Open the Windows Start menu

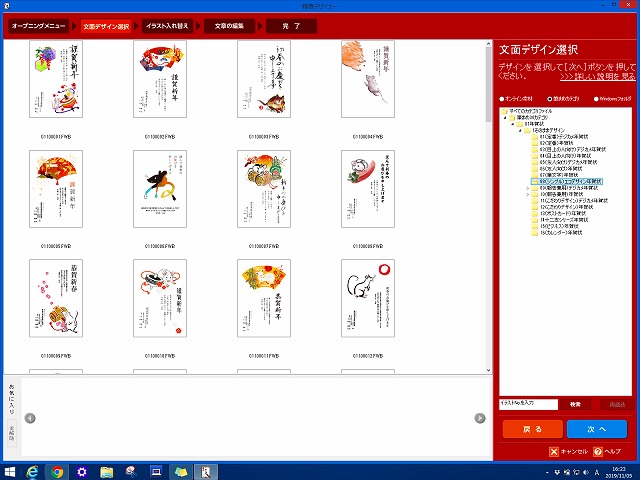[9, 472]
